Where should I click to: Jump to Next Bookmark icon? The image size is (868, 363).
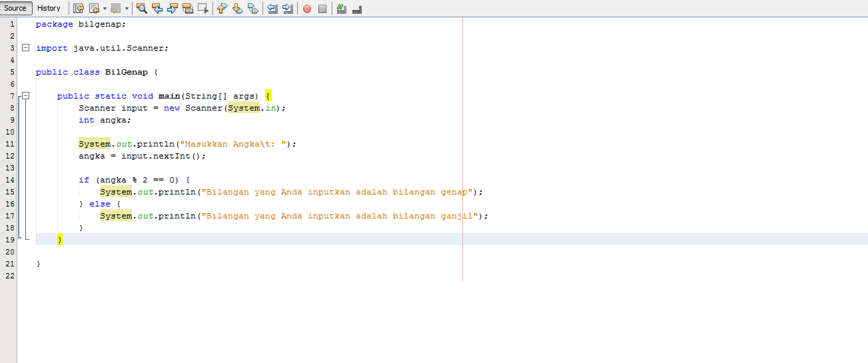pos(237,9)
